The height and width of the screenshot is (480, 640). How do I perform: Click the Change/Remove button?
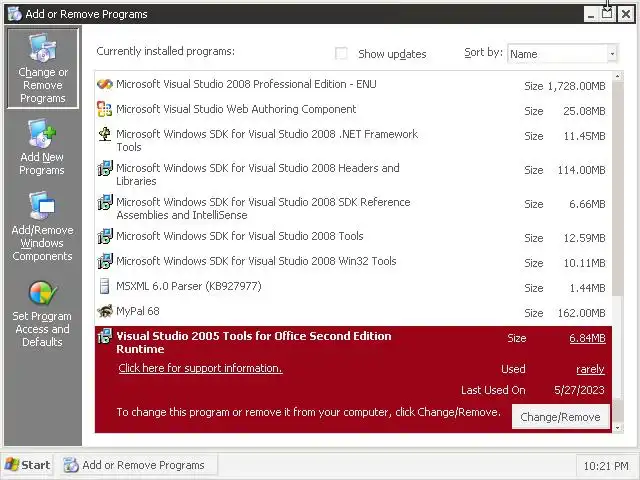(x=560, y=417)
